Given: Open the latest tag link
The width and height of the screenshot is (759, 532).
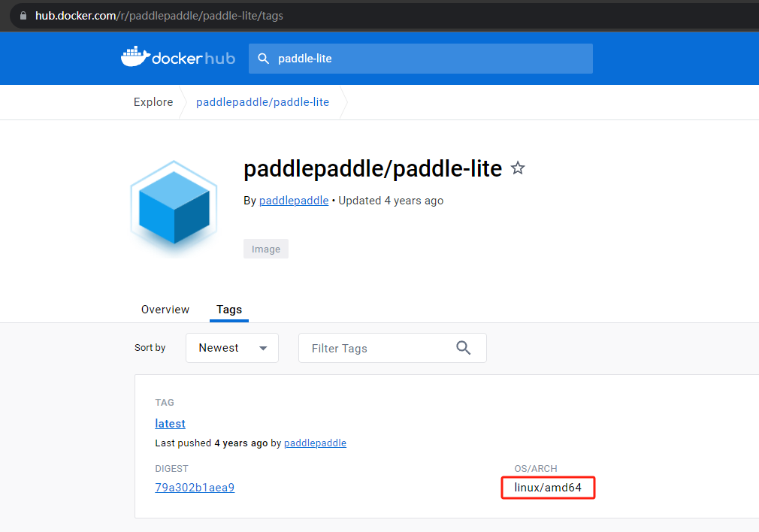Looking at the screenshot, I should click(x=170, y=424).
